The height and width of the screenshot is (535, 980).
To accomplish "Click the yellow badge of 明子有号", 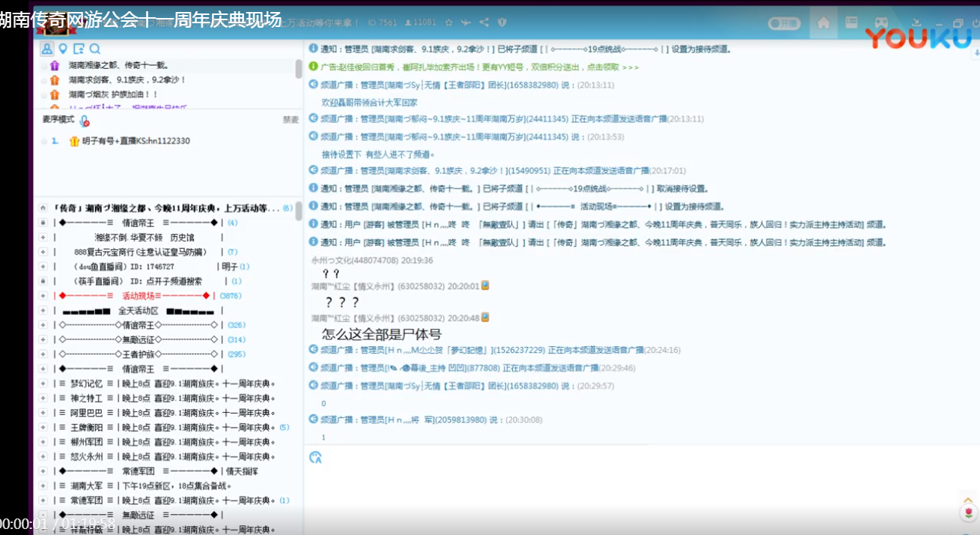I will 73,141.
